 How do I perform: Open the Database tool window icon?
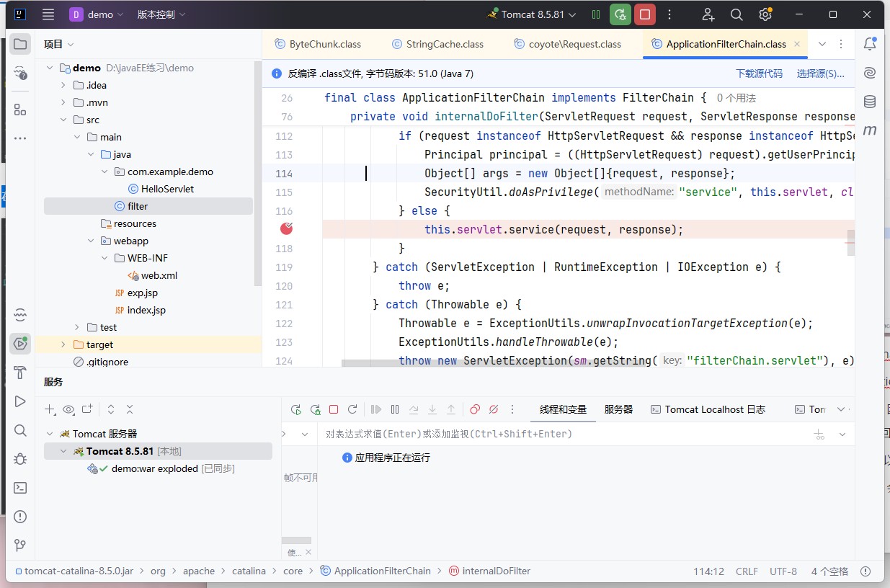click(x=870, y=102)
